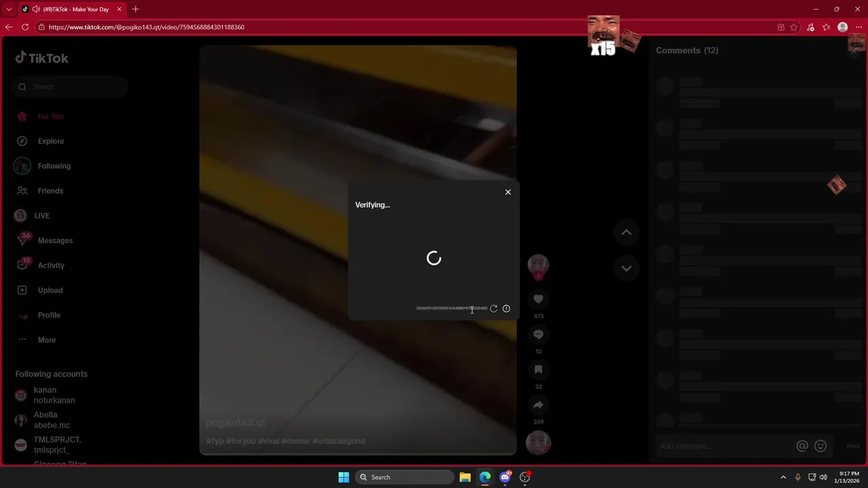Show hidden tray icons chevron

coord(783,477)
